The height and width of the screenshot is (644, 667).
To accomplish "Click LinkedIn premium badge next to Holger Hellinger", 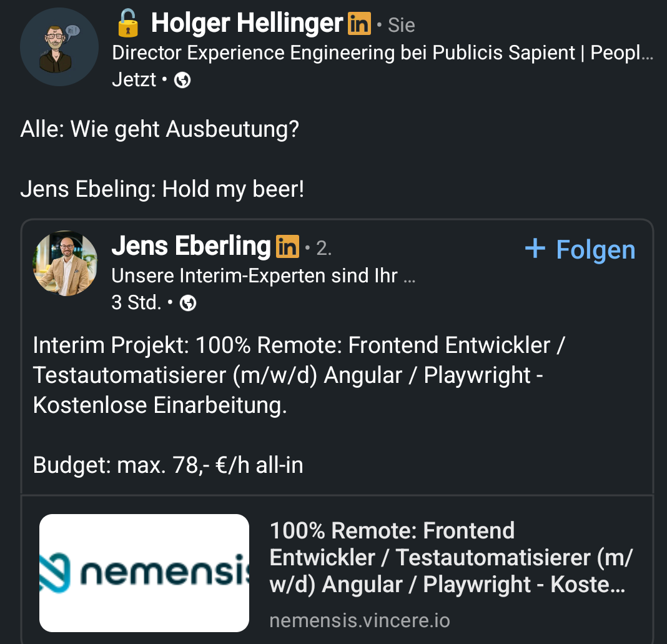I will point(359,24).
